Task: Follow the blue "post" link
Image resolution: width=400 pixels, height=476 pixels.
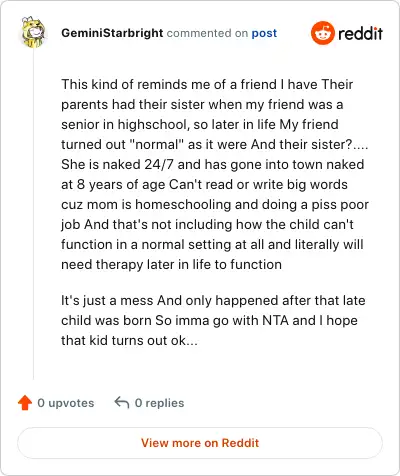Action: [x=264, y=33]
